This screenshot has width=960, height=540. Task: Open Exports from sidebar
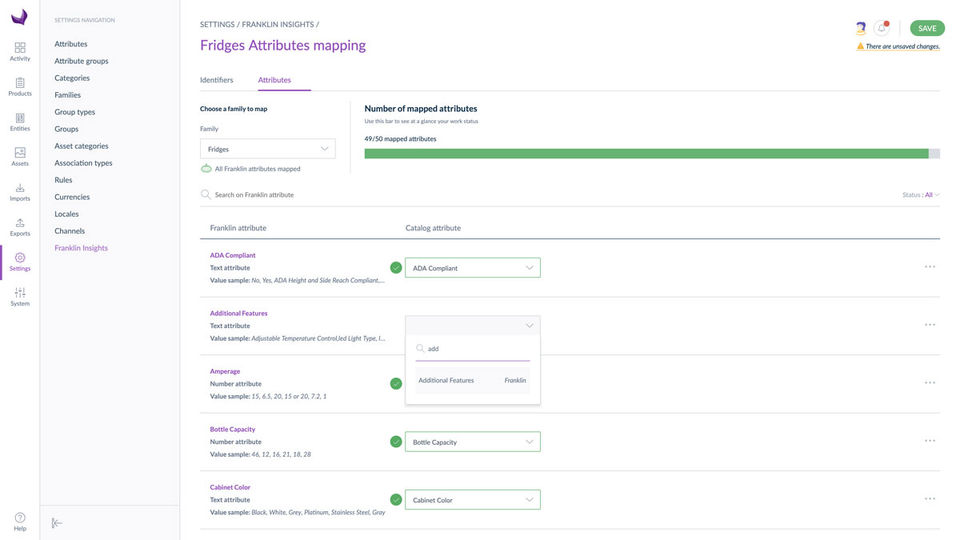20,226
